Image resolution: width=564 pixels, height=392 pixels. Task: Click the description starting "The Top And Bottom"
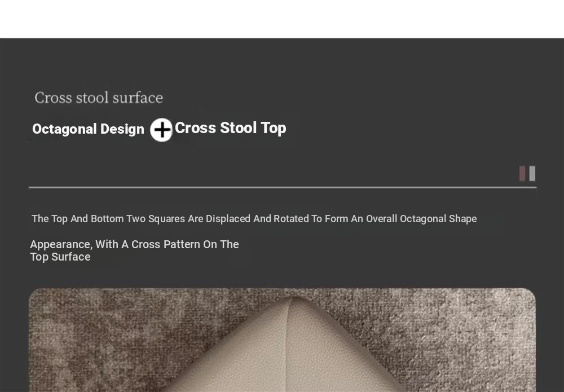click(254, 219)
